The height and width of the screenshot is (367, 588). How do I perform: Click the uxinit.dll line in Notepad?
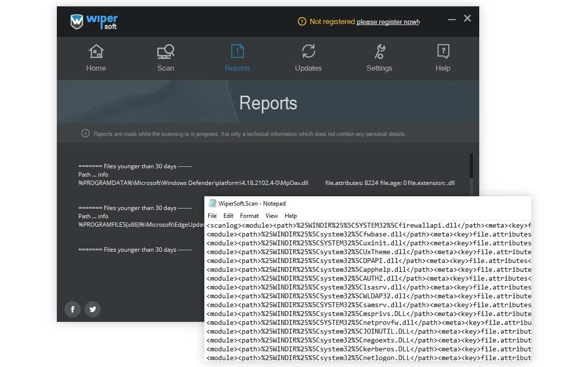point(368,243)
